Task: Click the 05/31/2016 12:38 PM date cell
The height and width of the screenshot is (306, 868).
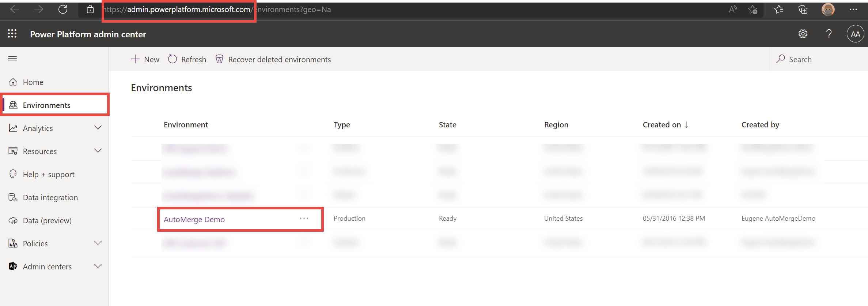Action: (x=674, y=219)
